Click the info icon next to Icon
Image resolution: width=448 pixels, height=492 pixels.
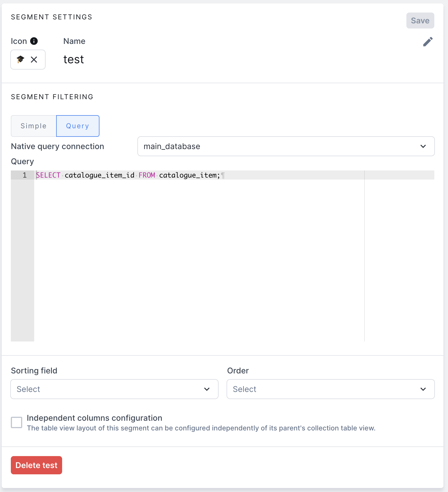click(x=34, y=41)
